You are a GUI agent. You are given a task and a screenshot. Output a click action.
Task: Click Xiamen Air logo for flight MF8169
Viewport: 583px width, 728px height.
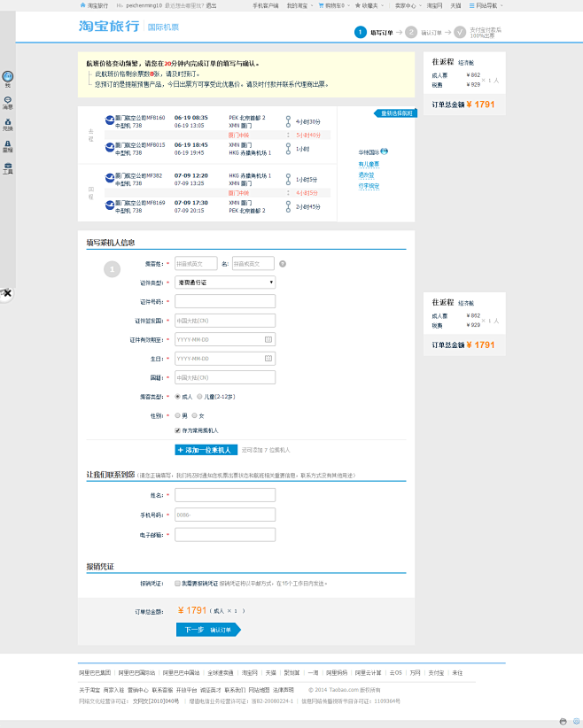(x=110, y=205)
